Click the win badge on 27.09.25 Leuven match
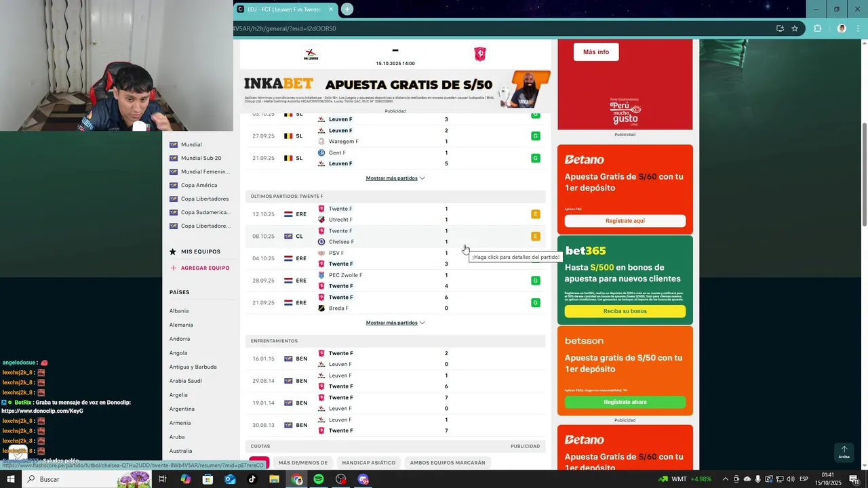Image resolution: width=868 pixels, height=488 pixels. 535,136
